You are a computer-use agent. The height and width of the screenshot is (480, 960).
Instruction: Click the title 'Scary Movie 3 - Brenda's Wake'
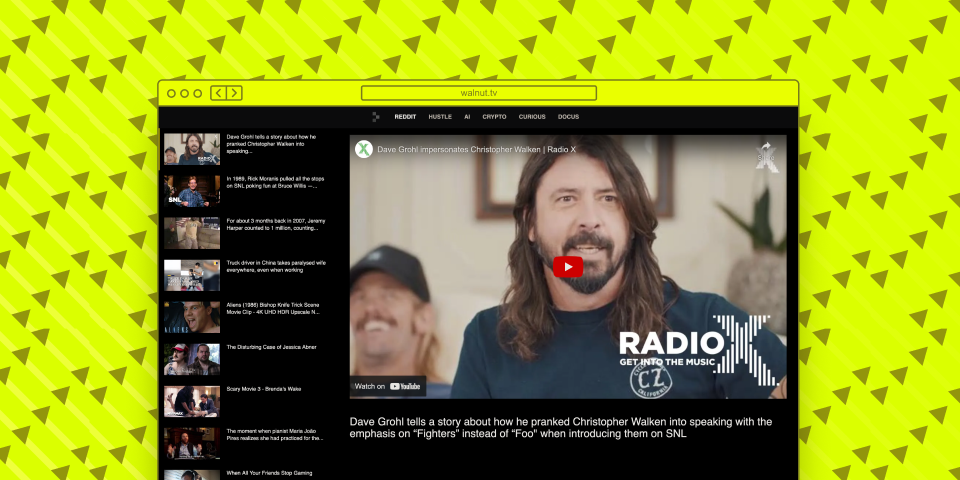264,389
